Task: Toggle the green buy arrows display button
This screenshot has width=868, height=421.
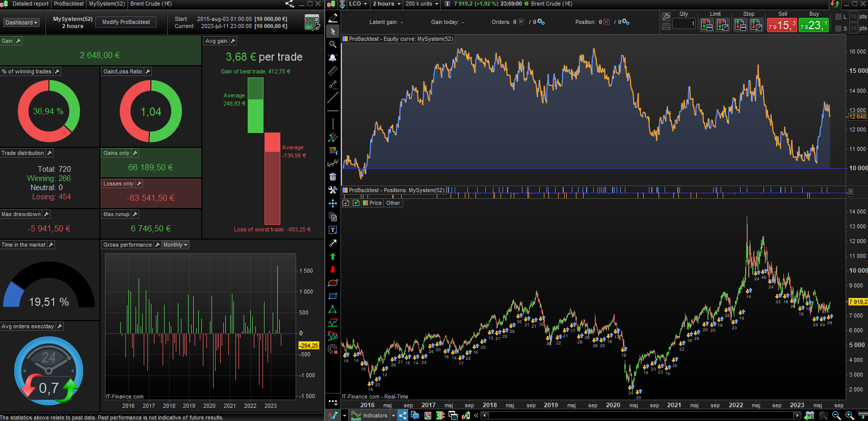Action: (x=356, y=203)
